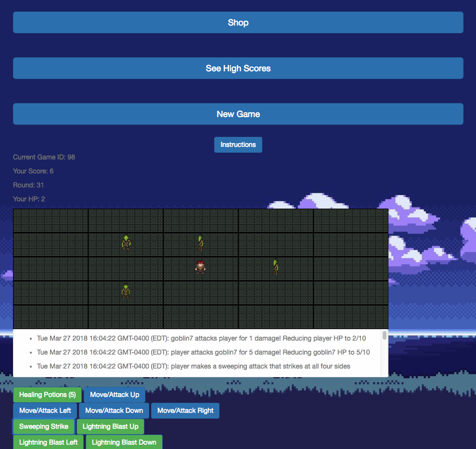Click log entry 'player makes a sweeping attack'
The height and width of the screenshot is (449, 476).
193,366
